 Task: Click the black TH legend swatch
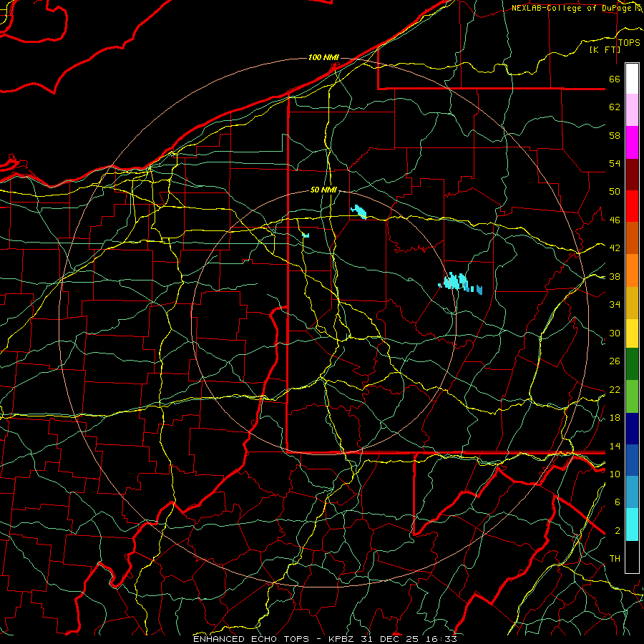click(x=632, y=557)
